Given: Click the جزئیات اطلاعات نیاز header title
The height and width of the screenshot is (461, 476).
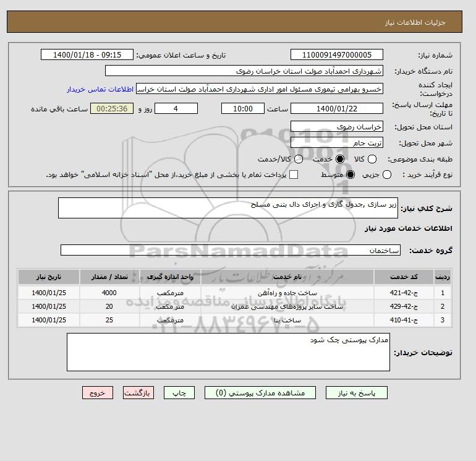Looking at the screenshot, I should [x=415, y=22].
